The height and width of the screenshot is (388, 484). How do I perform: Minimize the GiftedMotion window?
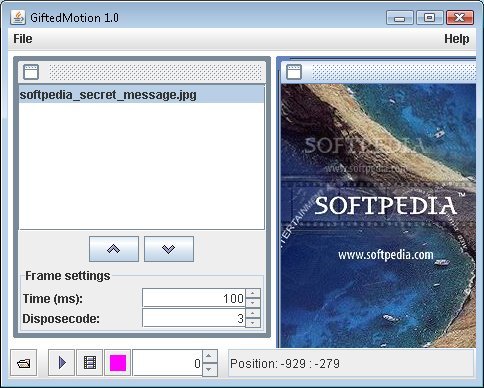(x=399, y=18)
